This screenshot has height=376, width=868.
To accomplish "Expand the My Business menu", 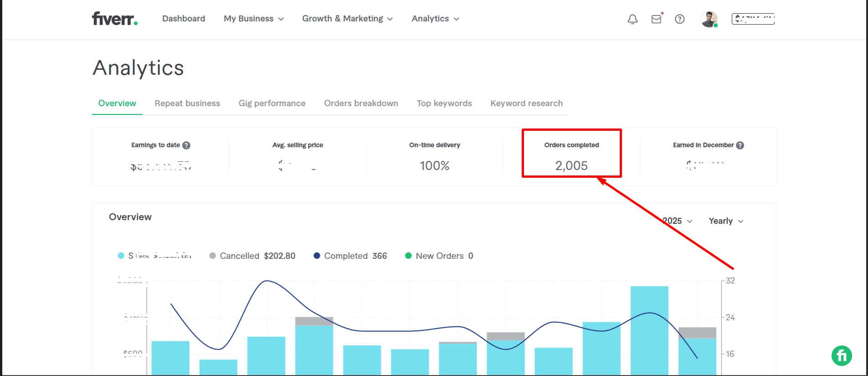I will click(253, 19).
